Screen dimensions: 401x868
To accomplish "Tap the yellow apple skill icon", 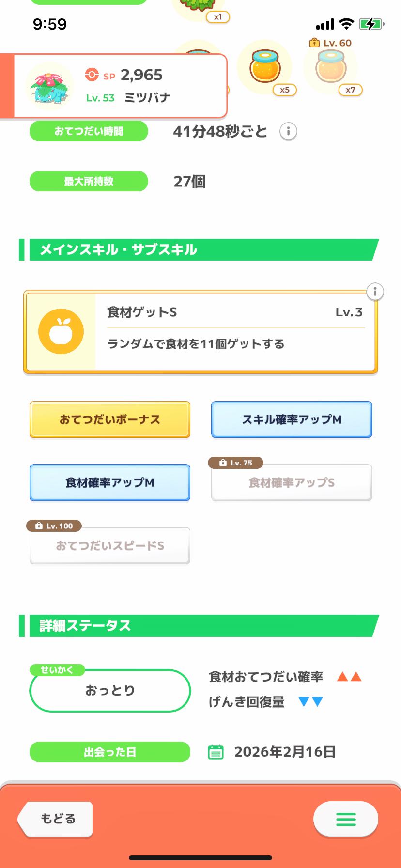I will click(x=61, y=331).
